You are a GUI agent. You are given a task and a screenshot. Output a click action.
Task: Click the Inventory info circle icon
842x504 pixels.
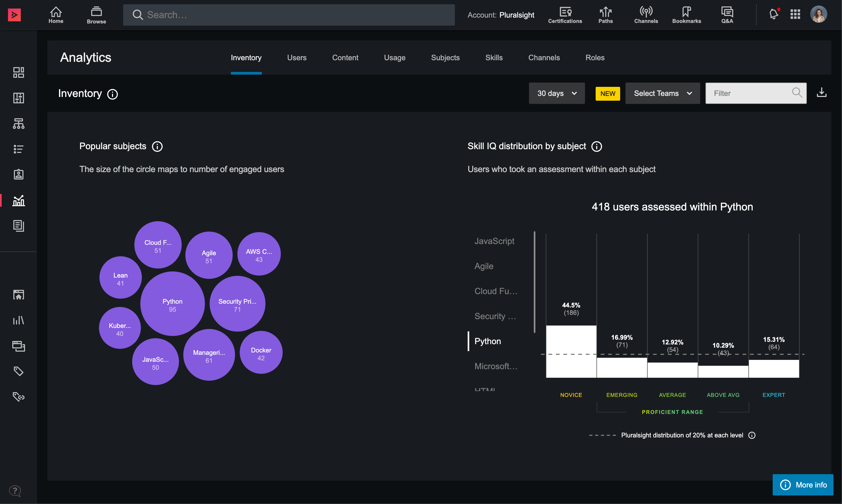coord(113,94)
